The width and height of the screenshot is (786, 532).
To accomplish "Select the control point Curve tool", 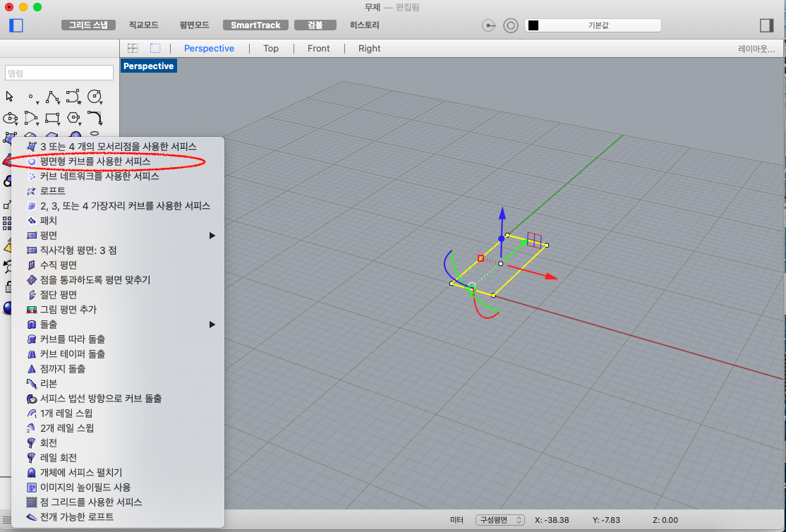I will (x=73, y=97).
